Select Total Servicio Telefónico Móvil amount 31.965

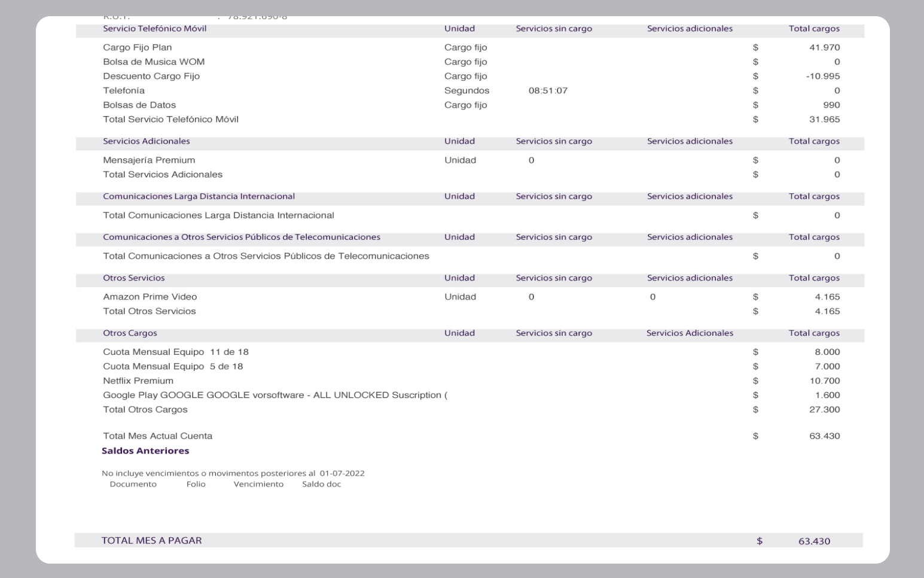(824, 119)
